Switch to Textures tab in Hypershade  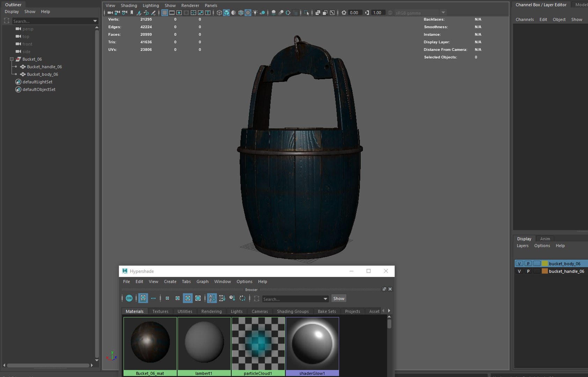point(160,311)
